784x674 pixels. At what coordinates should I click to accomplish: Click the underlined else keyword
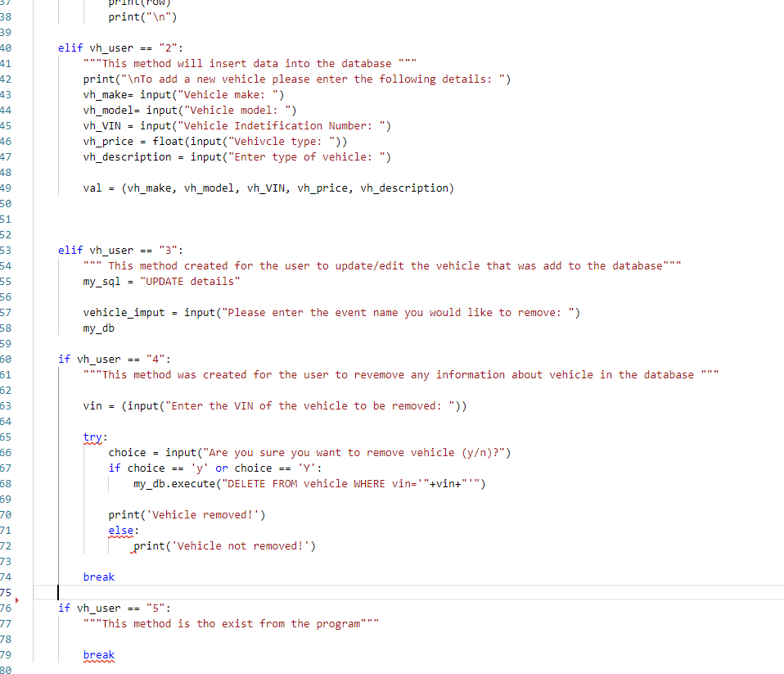point(121,531)
